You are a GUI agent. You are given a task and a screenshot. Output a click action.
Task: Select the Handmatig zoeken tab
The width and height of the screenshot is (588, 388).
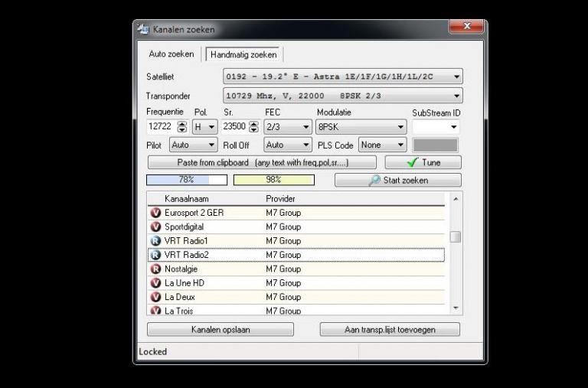coord(243,55)
